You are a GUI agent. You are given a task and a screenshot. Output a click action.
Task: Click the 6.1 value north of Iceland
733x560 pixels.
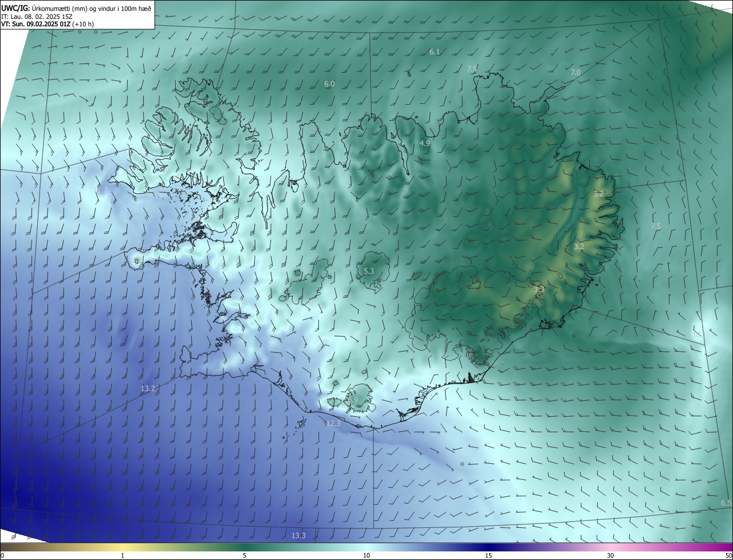pyautogui.click(x=435, y=52)
